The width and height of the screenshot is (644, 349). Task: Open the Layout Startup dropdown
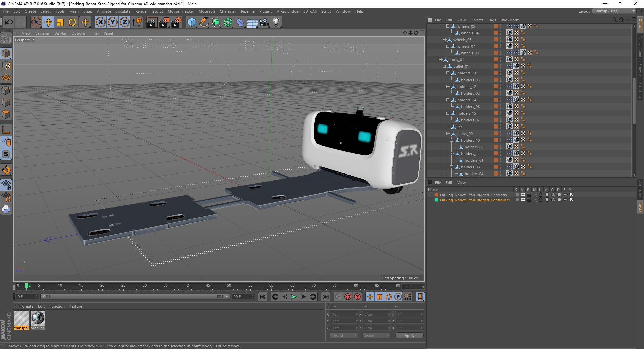[614, 11]
